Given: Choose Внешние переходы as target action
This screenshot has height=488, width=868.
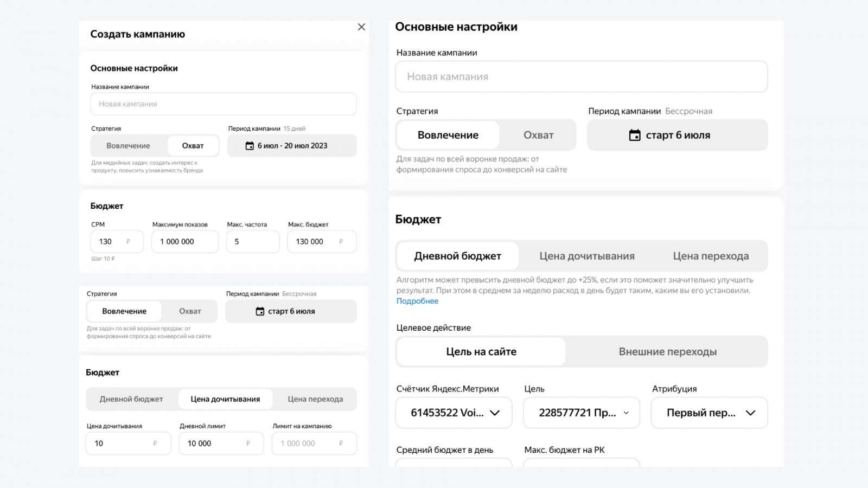Looking at the screenshot, I should 667,352.
